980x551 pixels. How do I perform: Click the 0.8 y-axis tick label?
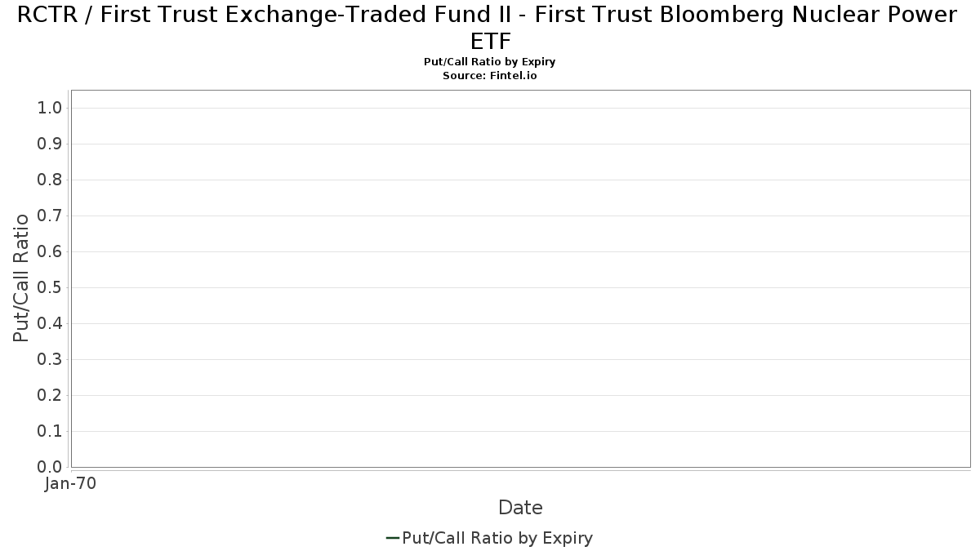(x=50, y=180)
